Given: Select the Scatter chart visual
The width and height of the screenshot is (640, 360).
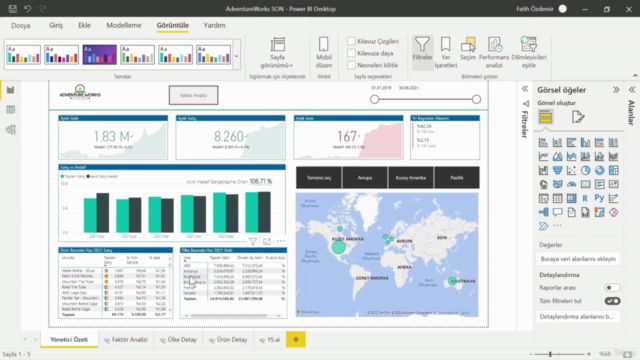Looking at the screenshot, I should [x=571, y=170].
